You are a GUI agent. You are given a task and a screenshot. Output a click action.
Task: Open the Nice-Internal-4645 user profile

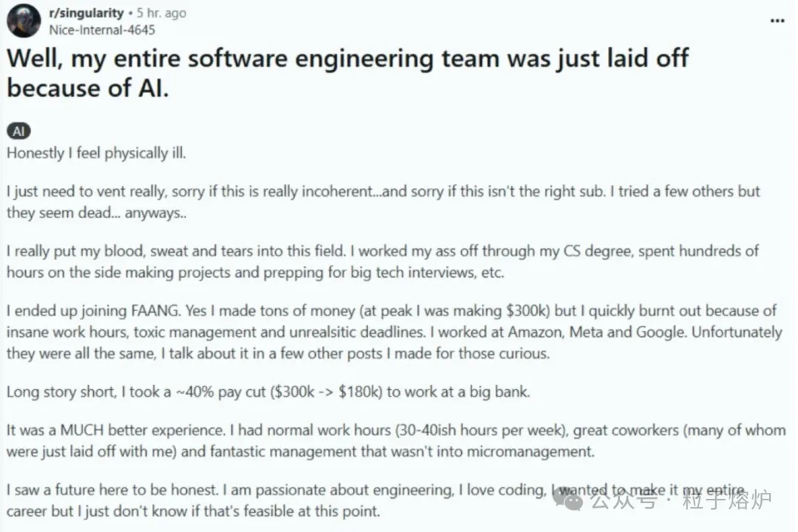point(102,30)
